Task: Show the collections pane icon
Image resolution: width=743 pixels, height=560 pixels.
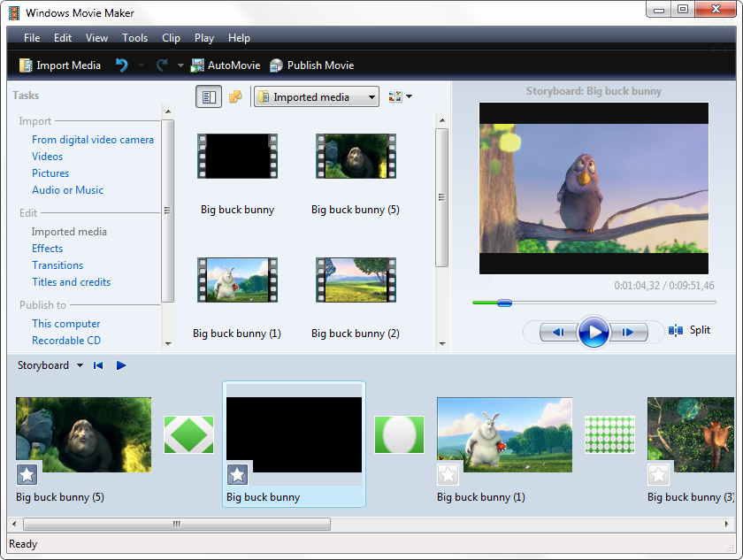Action: click(x=235, y=96)
